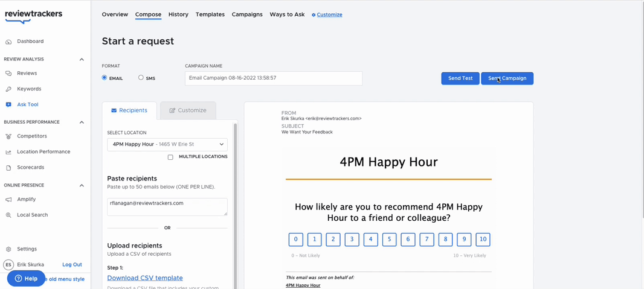Click the Customize gear icon in top nav
644x289 pixels.
click(x=314, y=14)
